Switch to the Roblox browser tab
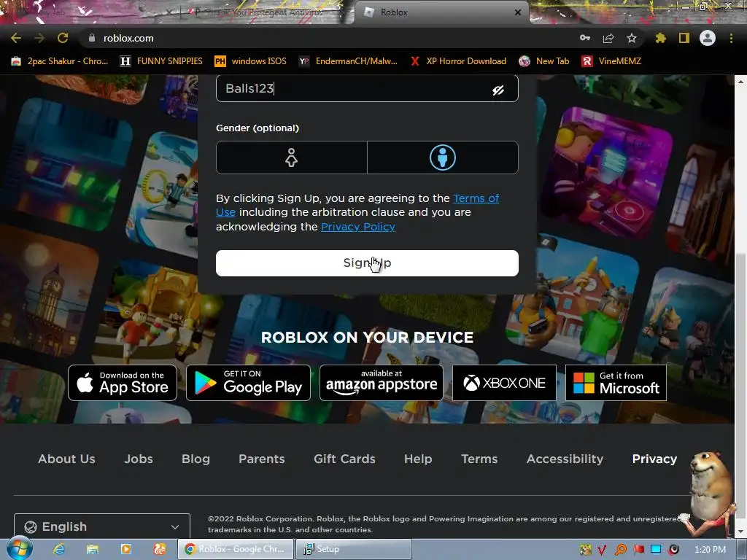Image resolution: width=747 pixels, height=560 pixels. coord(441,12)
